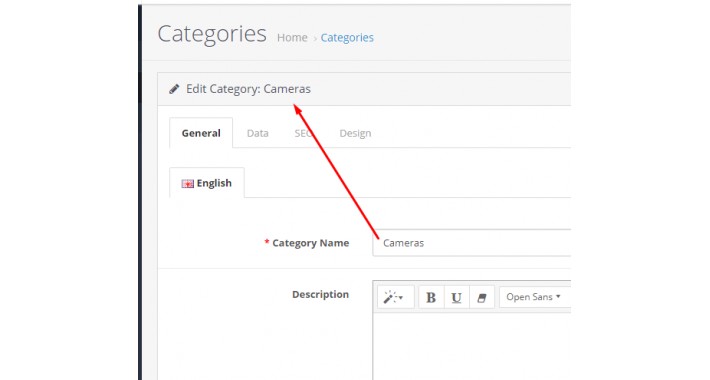Open the magic wand style dropdown

click(395, 297)
